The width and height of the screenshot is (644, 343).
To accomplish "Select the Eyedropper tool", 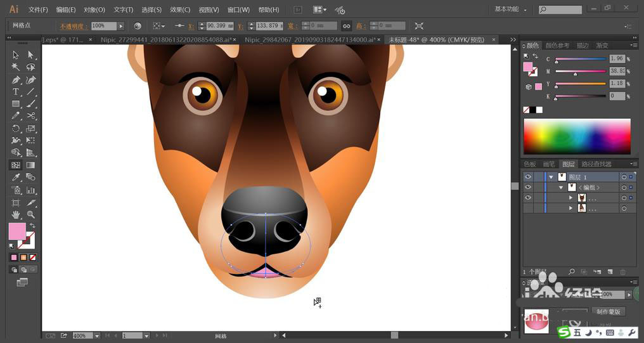I will 16,178.
